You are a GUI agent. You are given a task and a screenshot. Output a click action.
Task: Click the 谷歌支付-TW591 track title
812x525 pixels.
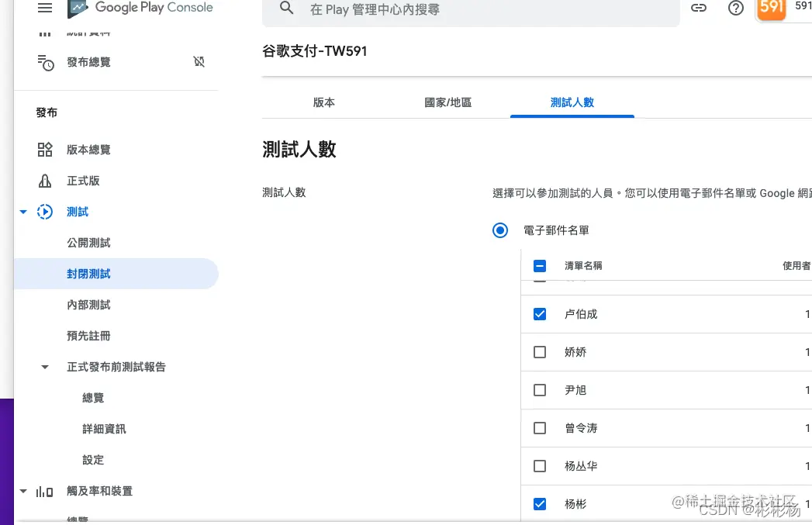coord(315,51)
